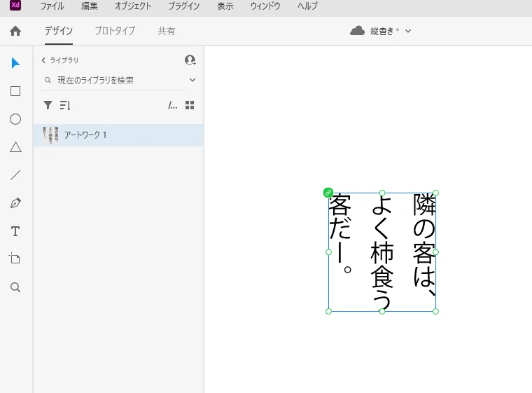
Task: Click the green linked-component badge on text
Action: click(x=328, y=193)
